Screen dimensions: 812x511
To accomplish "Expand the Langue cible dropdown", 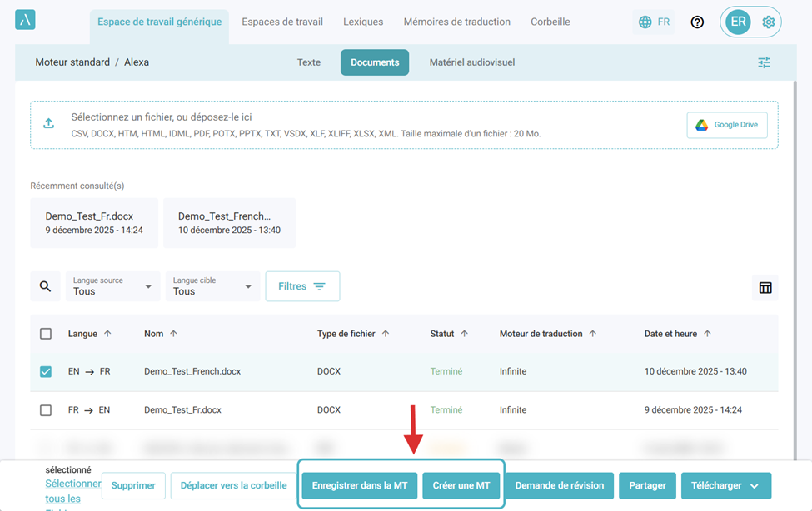I will click(x=212, y=286).
